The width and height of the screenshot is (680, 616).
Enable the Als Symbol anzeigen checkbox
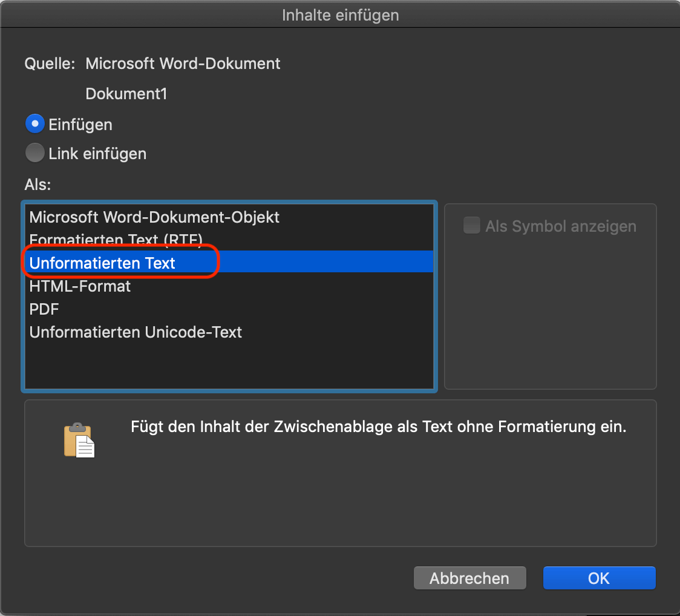[471, 226]
